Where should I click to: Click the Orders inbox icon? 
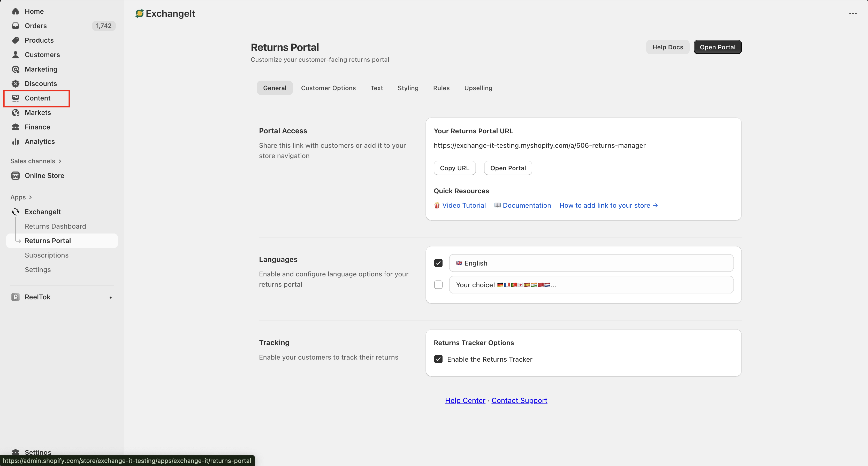point(16,26)
